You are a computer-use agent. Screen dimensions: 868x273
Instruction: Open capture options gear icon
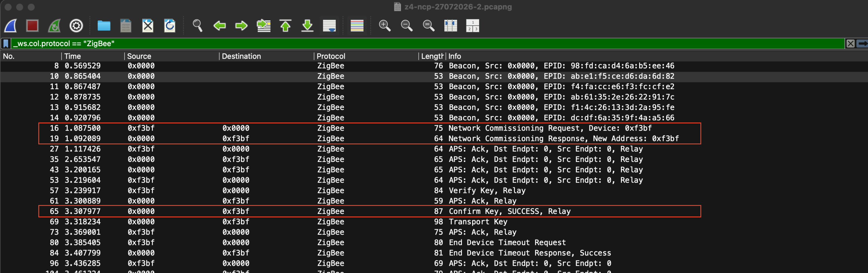[76, 25]
